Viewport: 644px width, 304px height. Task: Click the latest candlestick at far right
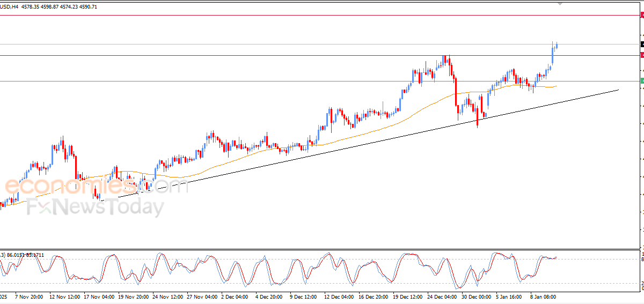(x=557, y=46)
